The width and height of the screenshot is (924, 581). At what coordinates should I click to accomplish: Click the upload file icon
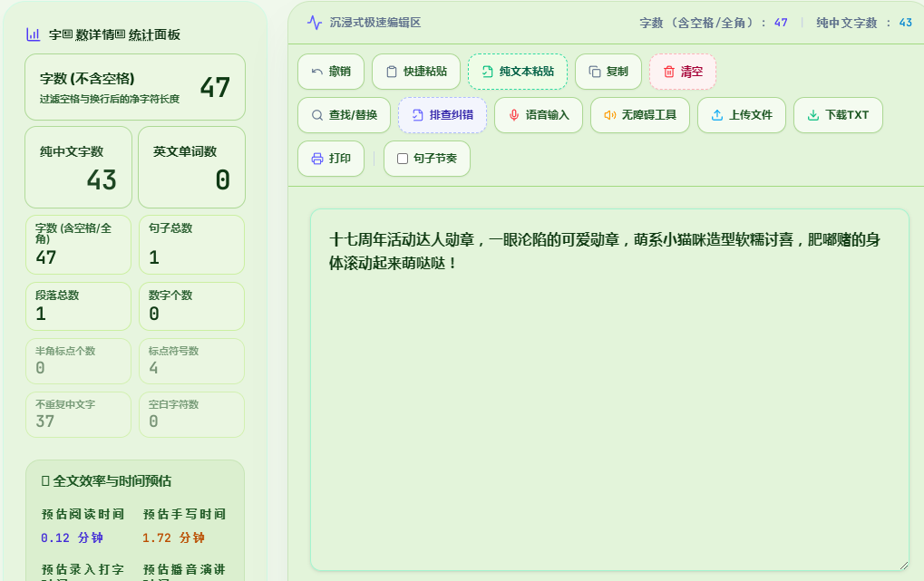pos(717,115)
